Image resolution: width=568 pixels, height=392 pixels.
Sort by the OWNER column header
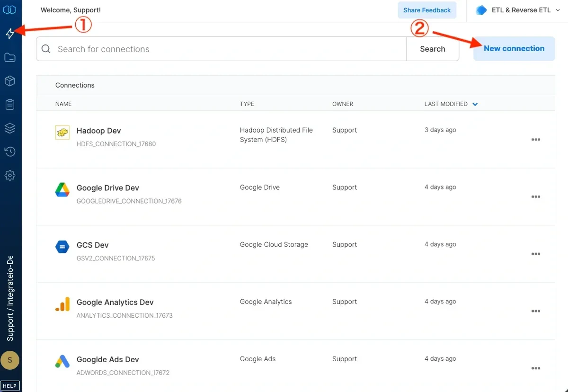343,104
